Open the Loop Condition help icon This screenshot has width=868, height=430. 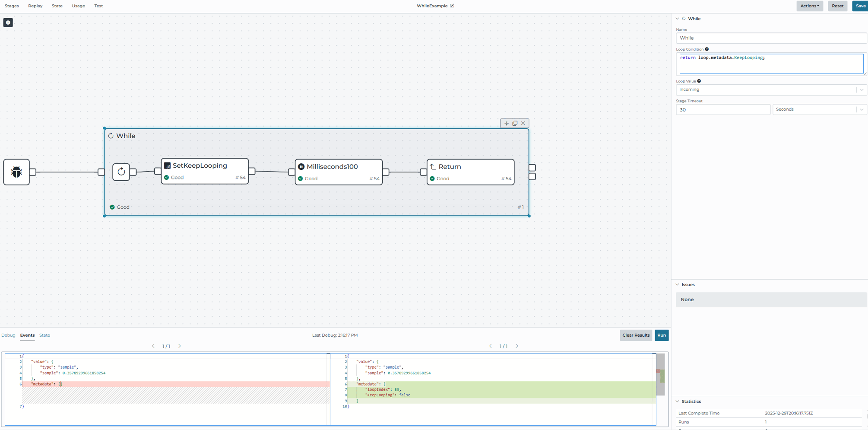(x=707, y=49)
